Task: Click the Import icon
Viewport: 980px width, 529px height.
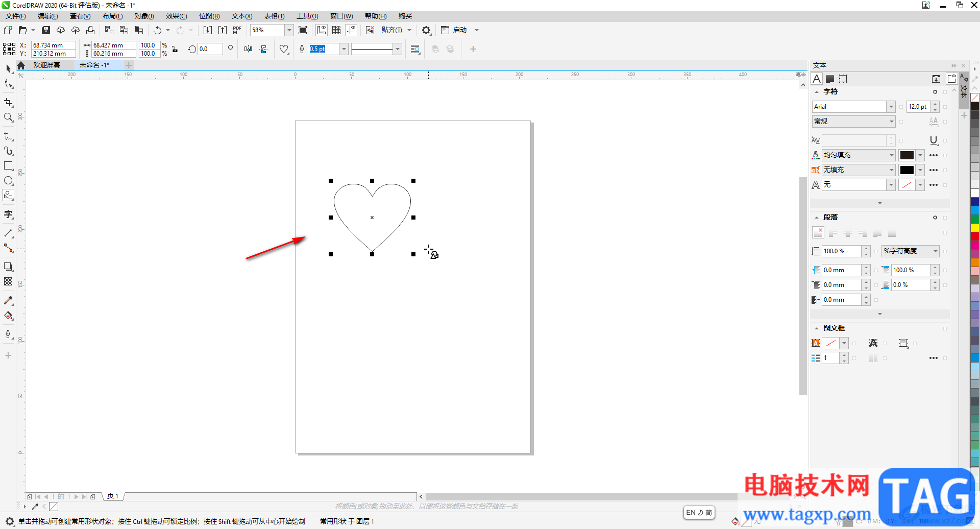Action: click(208, 30)
